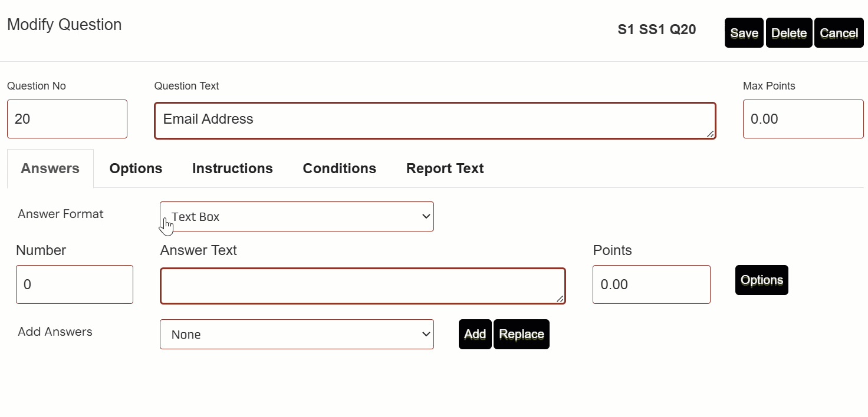Go to the Conditions tab
This screenshot has height=417, width=868.
(x=339, y=168)
